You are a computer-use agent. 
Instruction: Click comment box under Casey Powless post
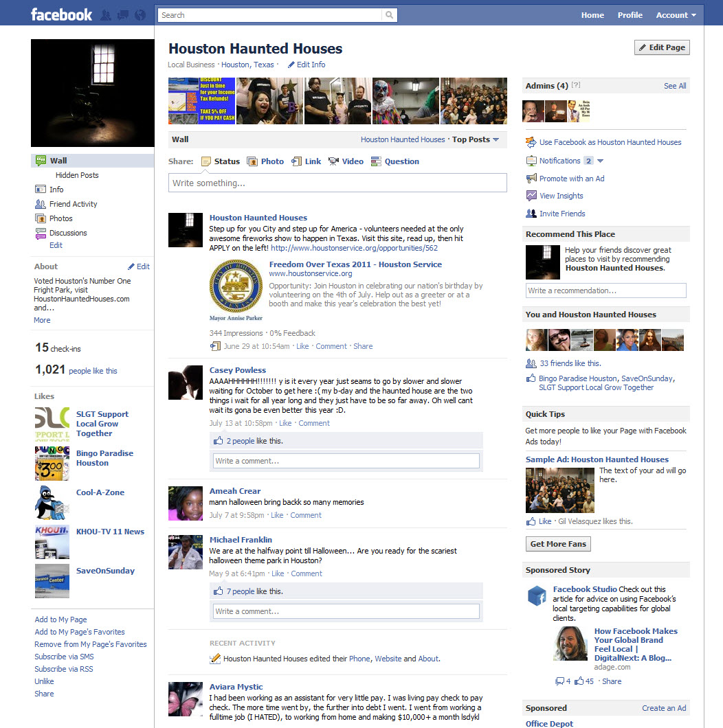346,461
